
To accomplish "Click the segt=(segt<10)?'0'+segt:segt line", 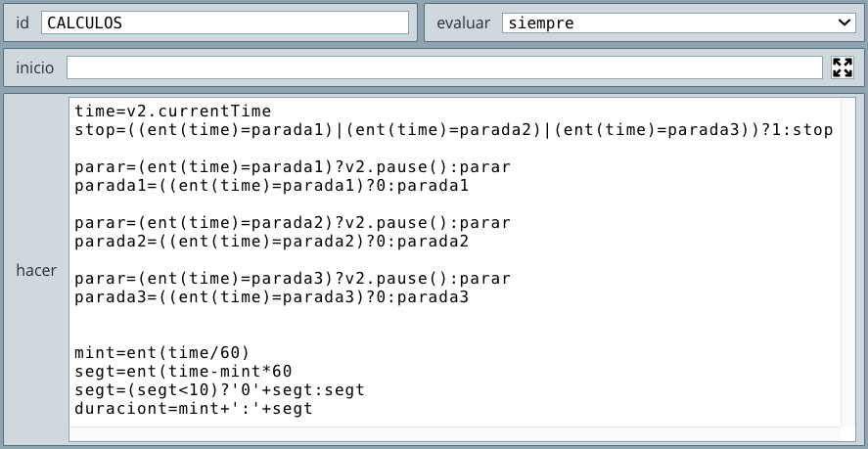I will point(220,390).
